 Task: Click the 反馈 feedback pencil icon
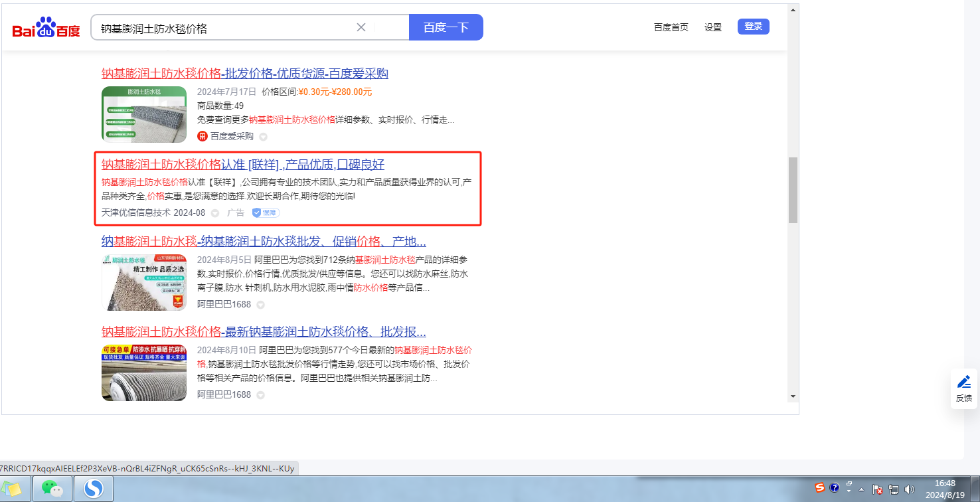click(x=963, y=382)
